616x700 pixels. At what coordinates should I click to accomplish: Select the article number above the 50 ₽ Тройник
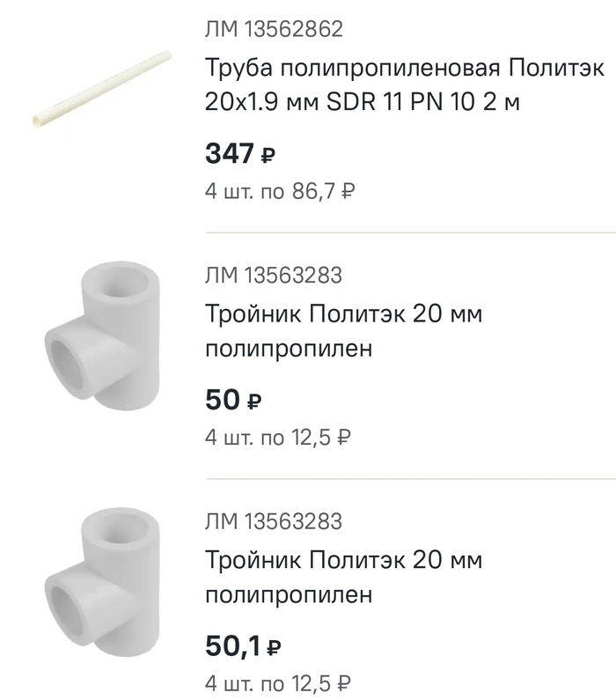pyautogui.click(x=274, y=276)
